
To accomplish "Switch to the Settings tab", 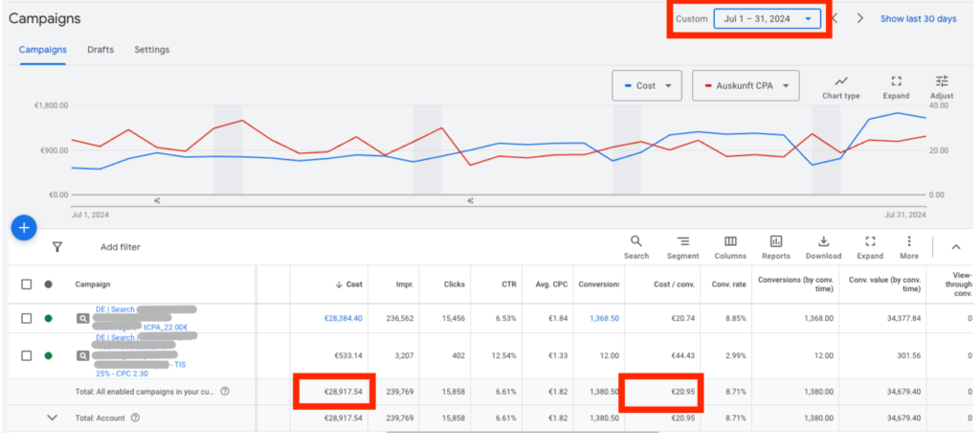I will pyautogui.click(x=152, y=50).
